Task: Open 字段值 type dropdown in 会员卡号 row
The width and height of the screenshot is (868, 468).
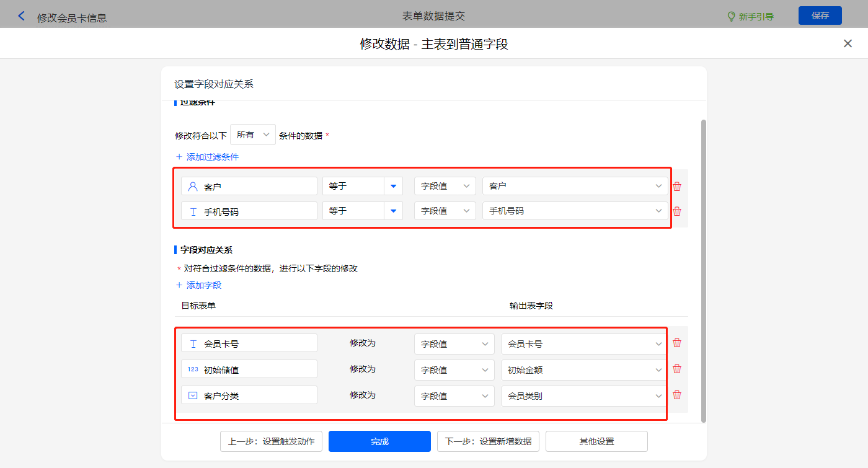Action: pyautogui.click(x=454, y=344)
